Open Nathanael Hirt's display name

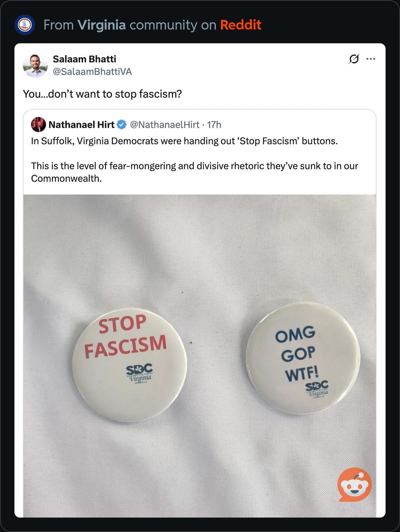coord(81,124)
